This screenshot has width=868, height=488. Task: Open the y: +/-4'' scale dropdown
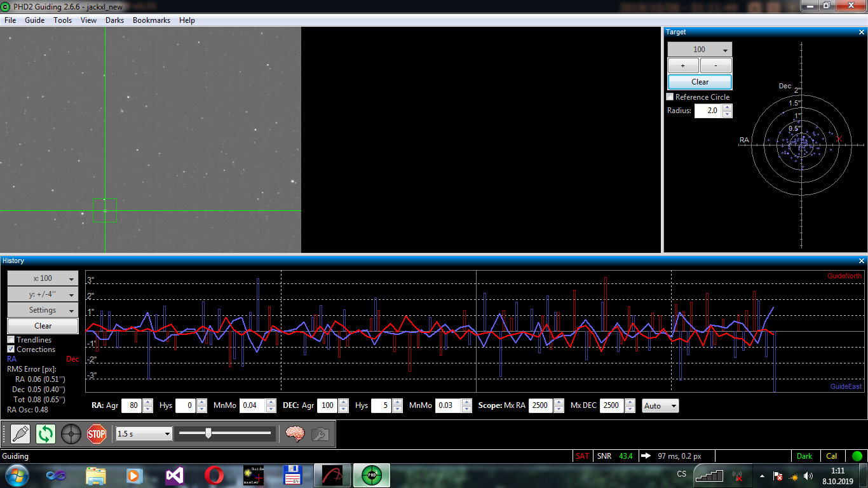[x=43, y=294]
